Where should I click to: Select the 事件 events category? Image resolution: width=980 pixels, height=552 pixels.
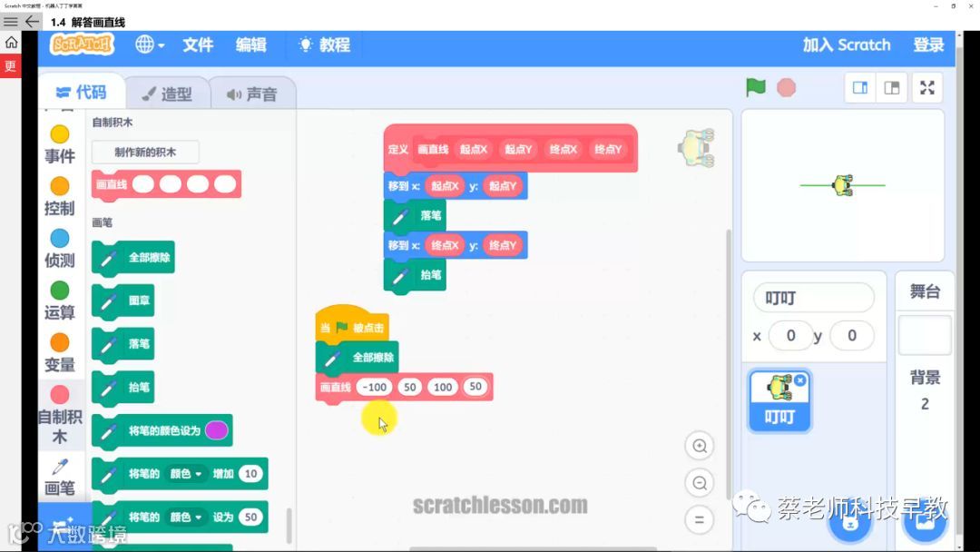(59, 145)
